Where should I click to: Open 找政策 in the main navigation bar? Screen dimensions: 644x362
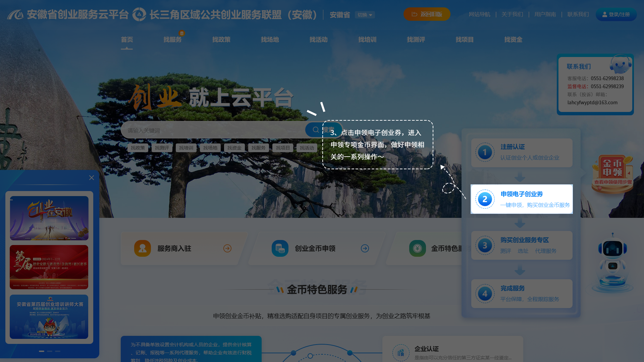[221, 40]
